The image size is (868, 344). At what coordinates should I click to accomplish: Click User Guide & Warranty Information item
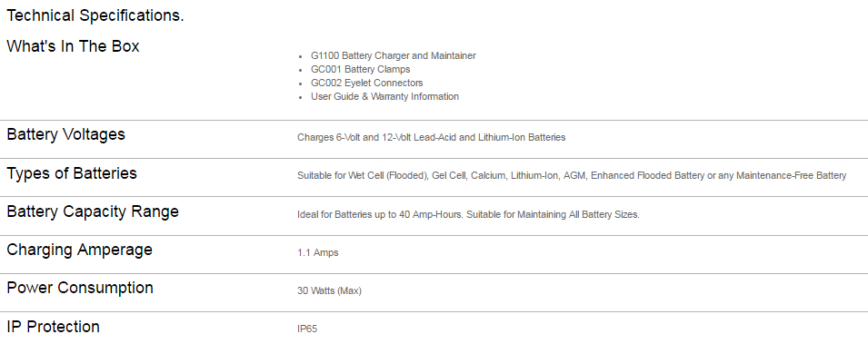(x=384, y=96)
